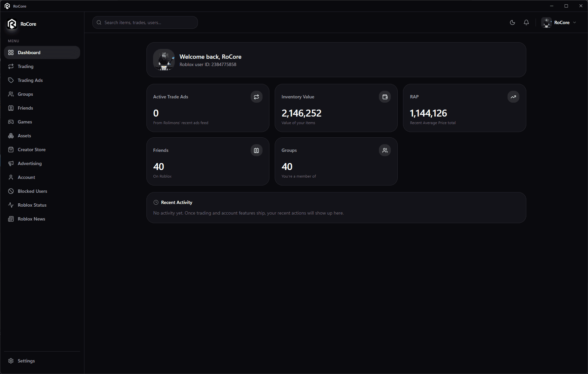The image size is (588, 374).
Task: Click the MENU label in the sidebar
Action: (x=14, y=41)
